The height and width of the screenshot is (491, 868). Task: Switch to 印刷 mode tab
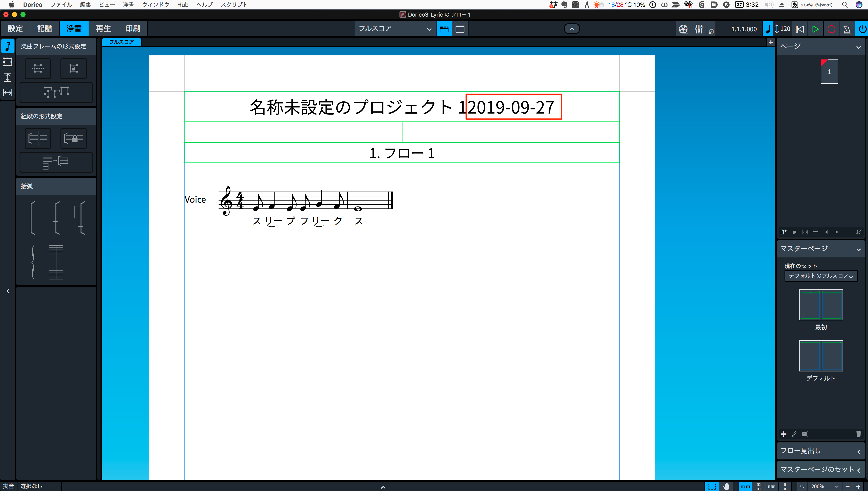132,29
